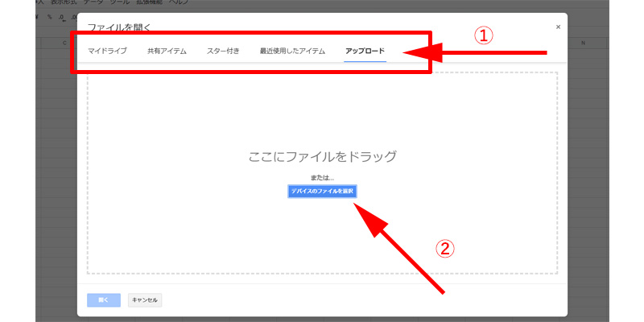This screenshot has width=644, height=322.
Task: Select the スター付き tab
Action: click(x=223, y=52)
